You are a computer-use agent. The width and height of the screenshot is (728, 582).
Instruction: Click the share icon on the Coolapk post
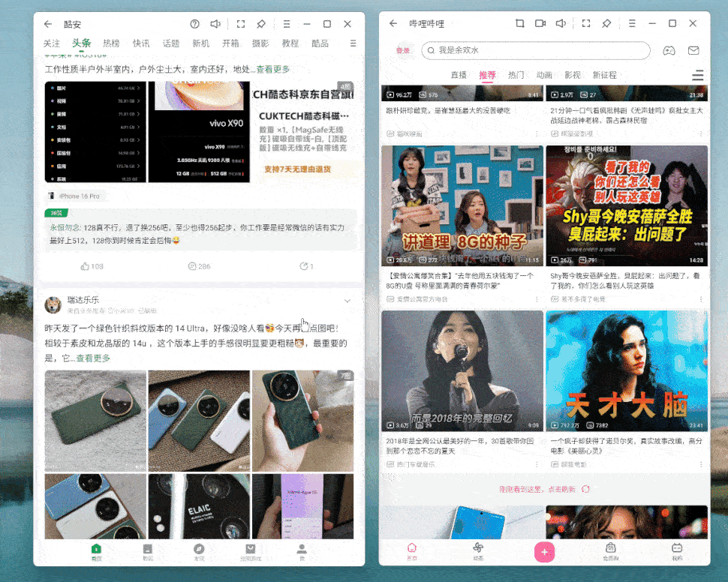click(x=306, y=266)
